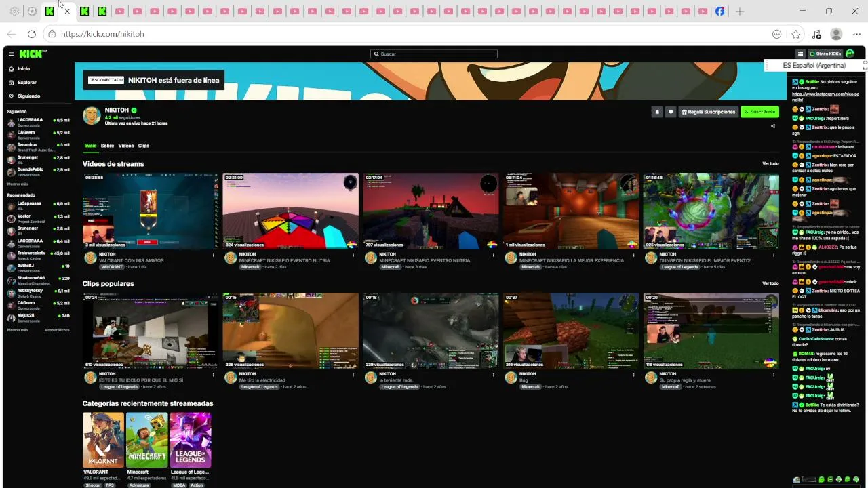This screenshot has width=868, height=488.
Task: Open Vector recommended channel
Action: [x=38, y=218]
